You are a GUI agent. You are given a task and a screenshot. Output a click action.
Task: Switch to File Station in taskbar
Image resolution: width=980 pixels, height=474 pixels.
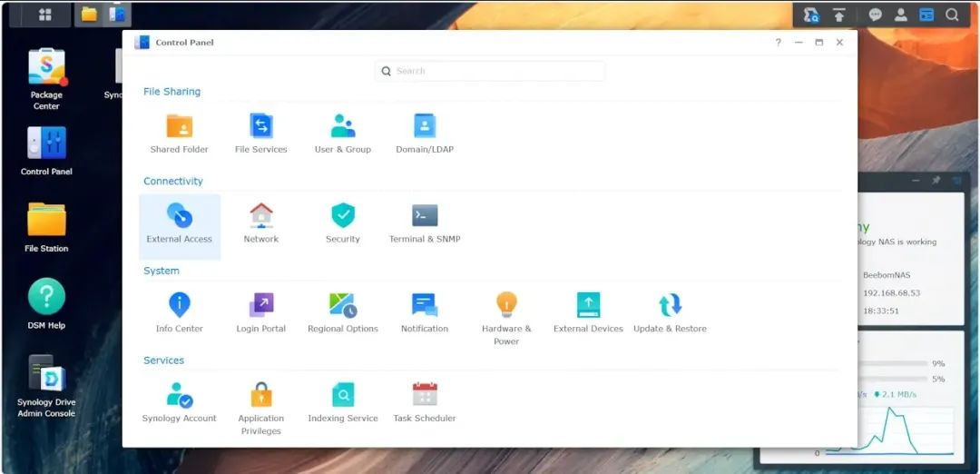tap(89, 15)
